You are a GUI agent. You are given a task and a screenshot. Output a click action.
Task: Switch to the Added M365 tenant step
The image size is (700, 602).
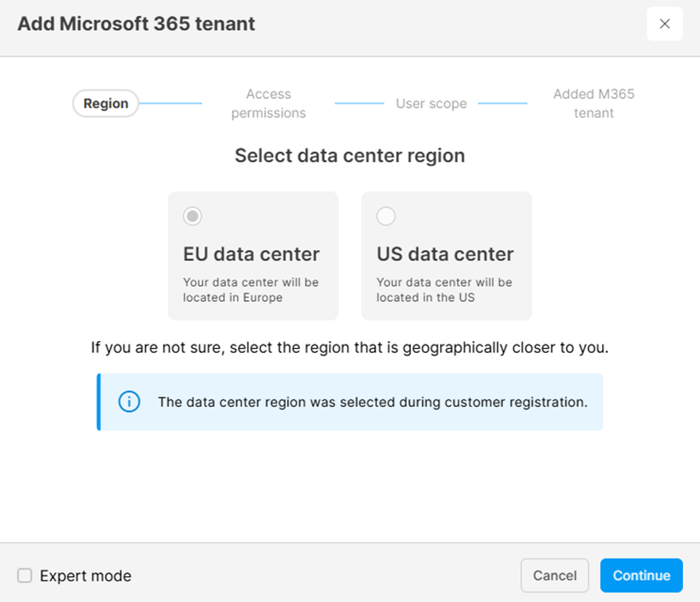[x=593, y=104]
